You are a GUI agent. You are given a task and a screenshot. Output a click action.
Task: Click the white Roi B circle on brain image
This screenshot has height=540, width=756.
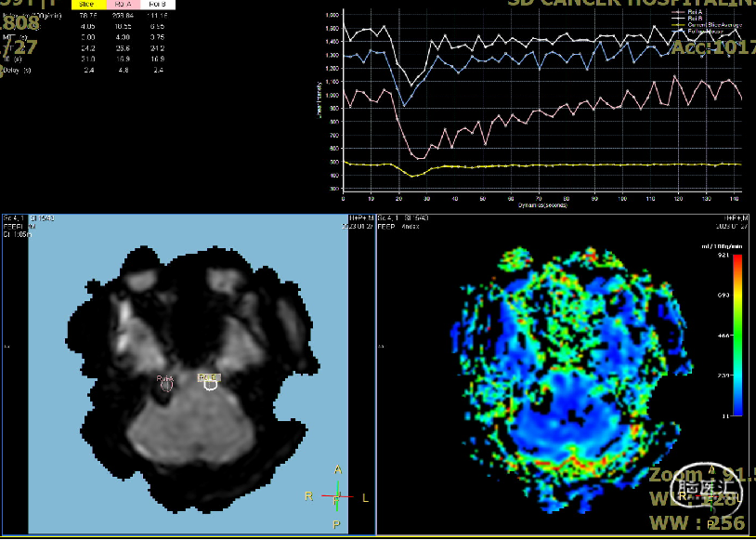(211, 385)
